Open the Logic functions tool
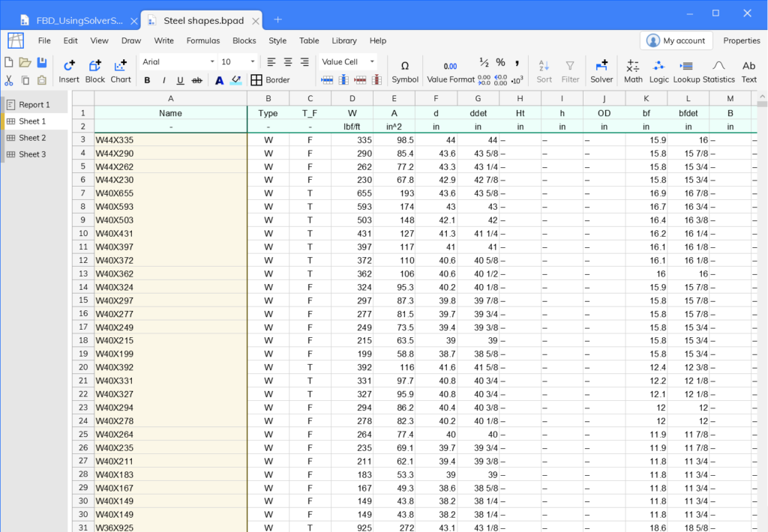This screenshot has width=768, height=532. point(659,70)
